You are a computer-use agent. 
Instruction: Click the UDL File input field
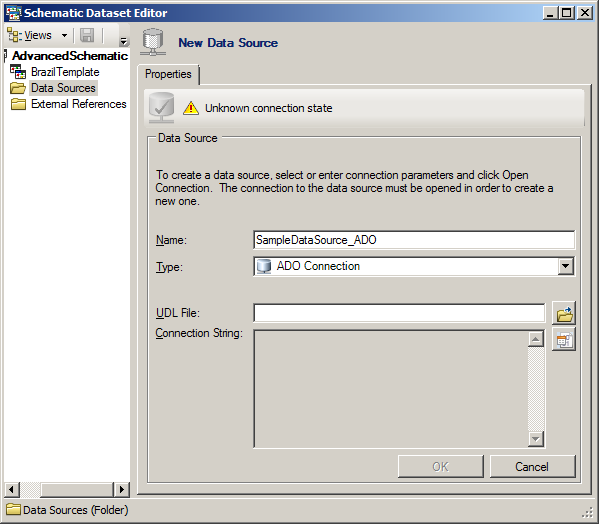tap(399, 313)
